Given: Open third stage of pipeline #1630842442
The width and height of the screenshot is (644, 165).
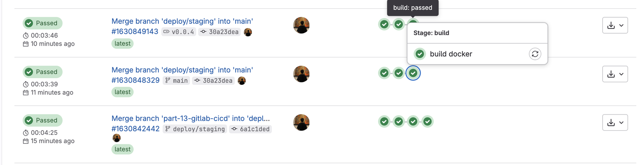Looking at the screenshot, I should (x=413, y=122).
